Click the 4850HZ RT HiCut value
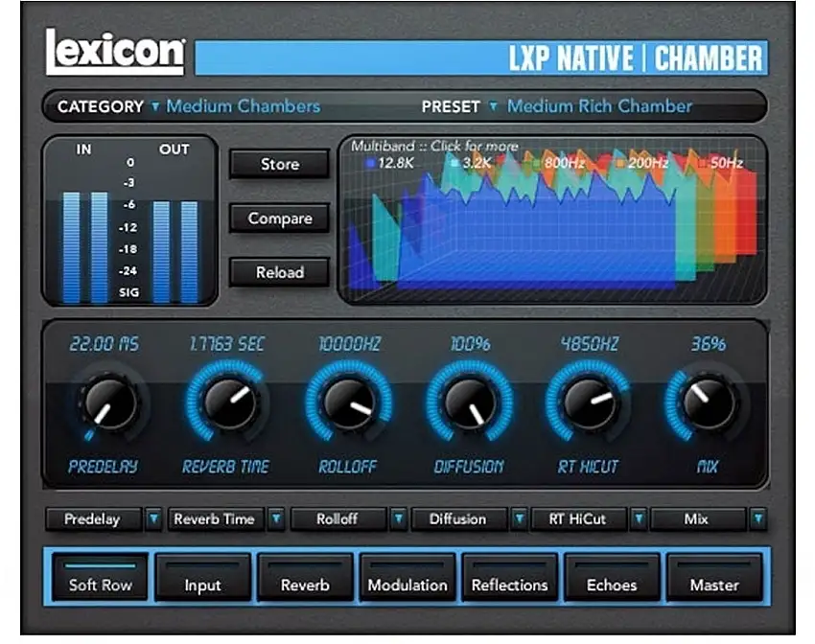This screenshot has height=644, width=815. click(x=590, y=344)
